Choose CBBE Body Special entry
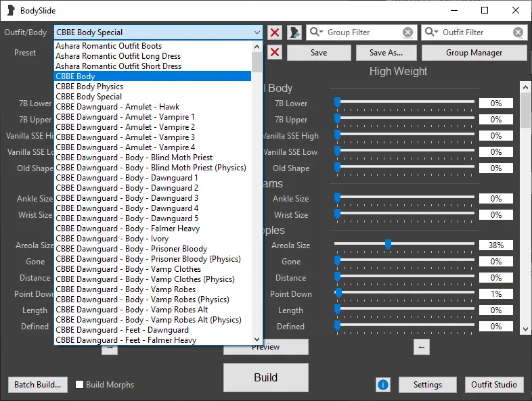The image size is (532, 401). point(153,97)
